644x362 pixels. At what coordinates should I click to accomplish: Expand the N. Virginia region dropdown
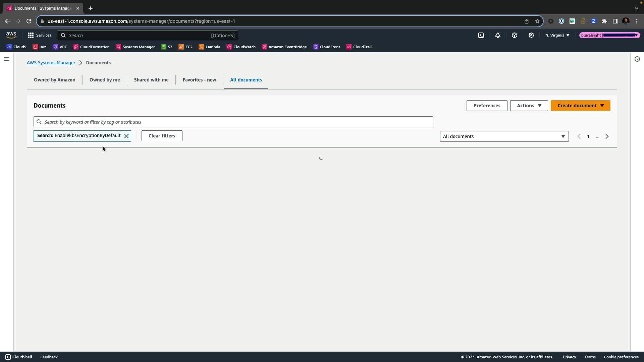tap(557, 35)
